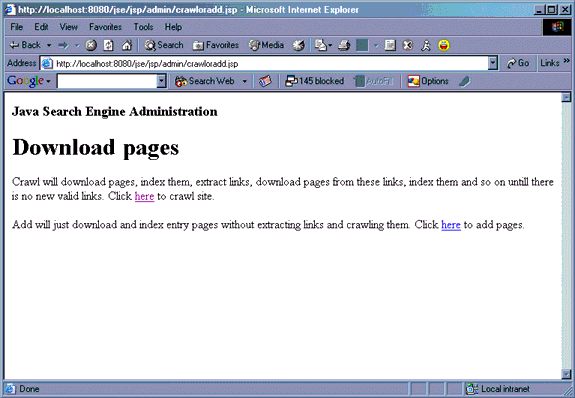Click the yellow smiley face icon
The width and height of the screenshot is (575, 398).
click(444, 45)
